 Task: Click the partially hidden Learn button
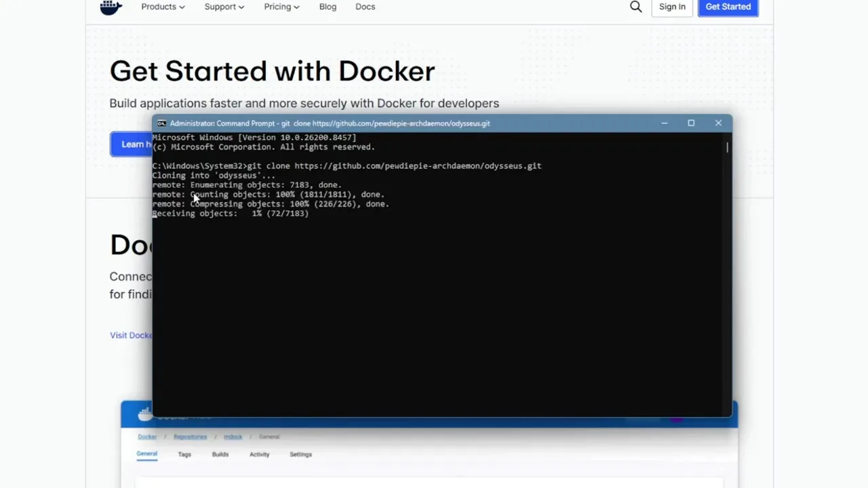[x=132, y=144]
